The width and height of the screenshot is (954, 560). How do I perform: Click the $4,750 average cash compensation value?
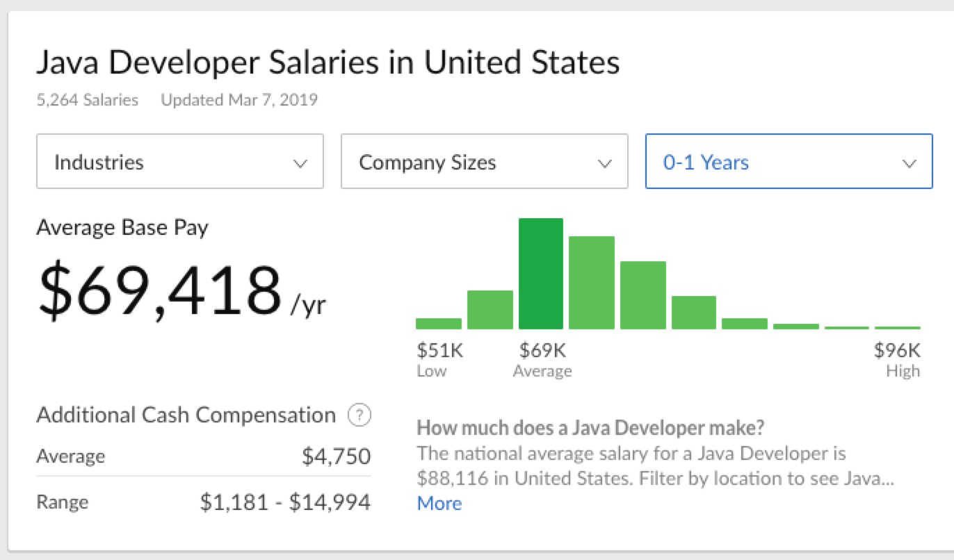point(336,456)
